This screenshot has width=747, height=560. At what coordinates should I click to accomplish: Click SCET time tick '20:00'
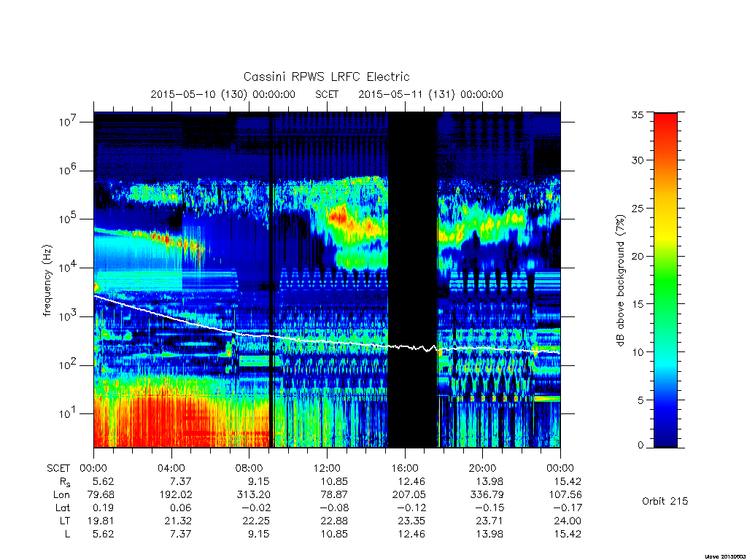pos(483,468)
